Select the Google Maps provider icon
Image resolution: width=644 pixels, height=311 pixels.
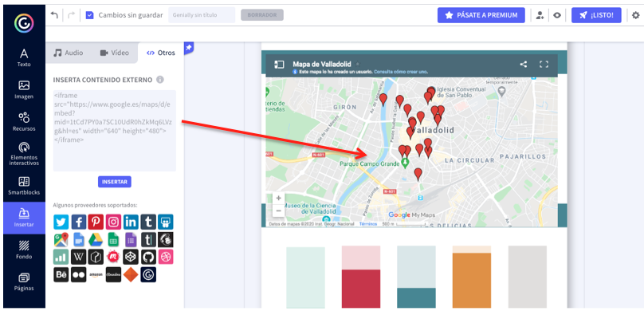[x=61, y=239]
